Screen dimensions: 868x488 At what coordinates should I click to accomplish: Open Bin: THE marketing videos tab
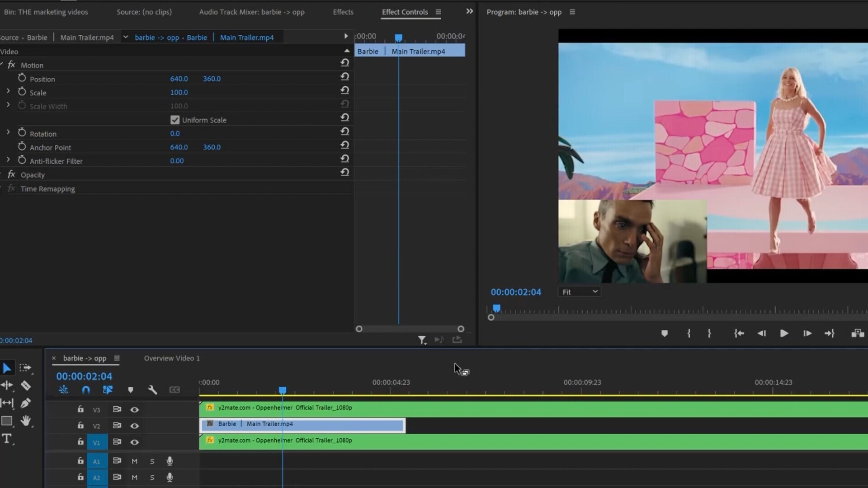coord(46,12)
